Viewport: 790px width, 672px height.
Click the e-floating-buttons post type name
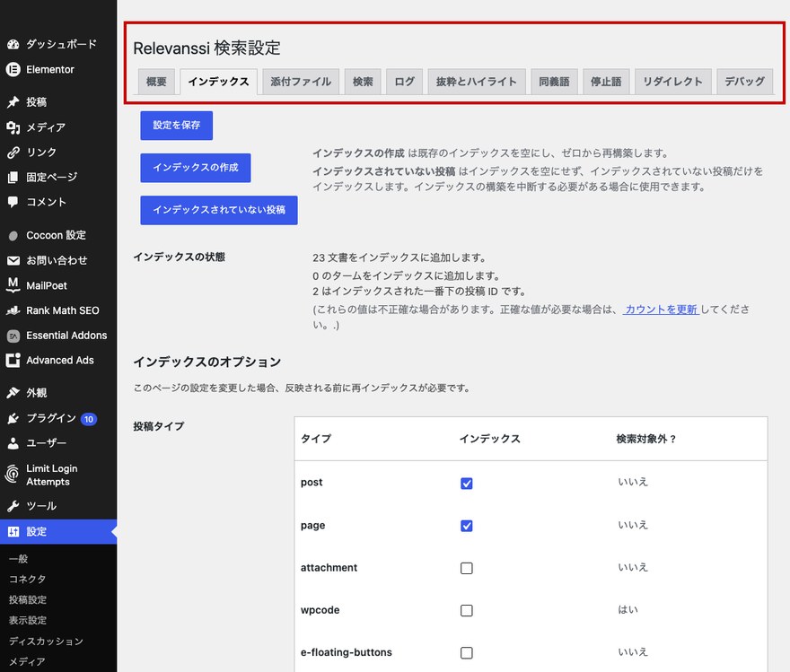coord(347,652)
